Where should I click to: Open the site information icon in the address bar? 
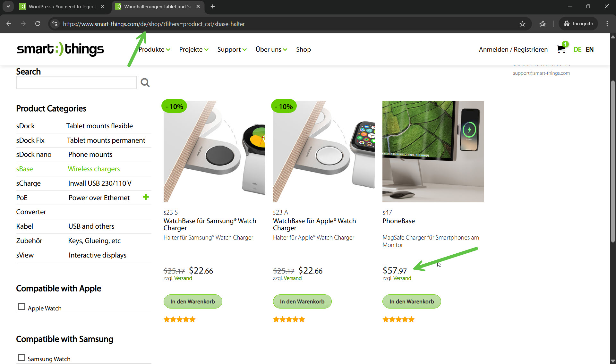click(x=55, y=24)
